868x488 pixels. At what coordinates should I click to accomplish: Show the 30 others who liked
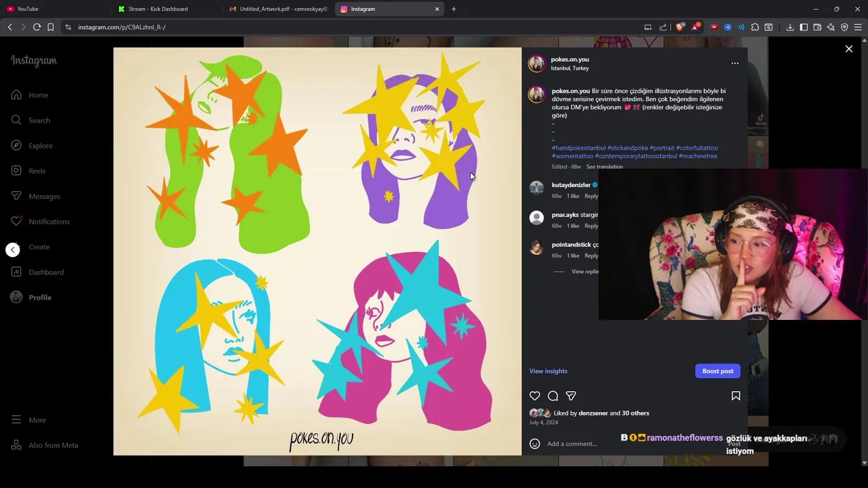(x=635, y=413)
